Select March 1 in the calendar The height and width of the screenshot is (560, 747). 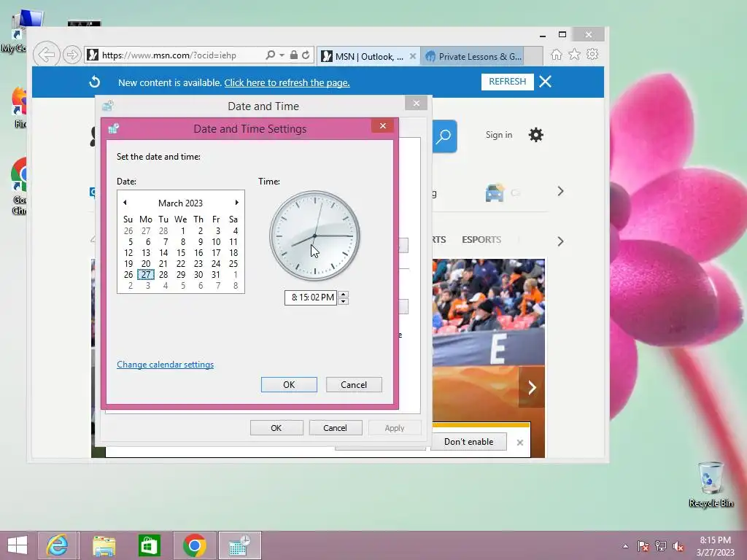pos(182,230)
